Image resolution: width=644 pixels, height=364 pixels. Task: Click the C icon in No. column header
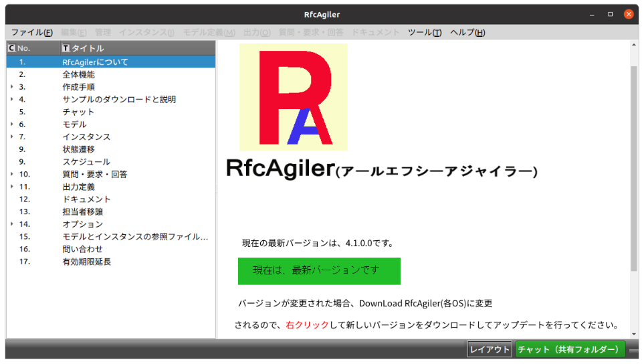tap(12, 48)
